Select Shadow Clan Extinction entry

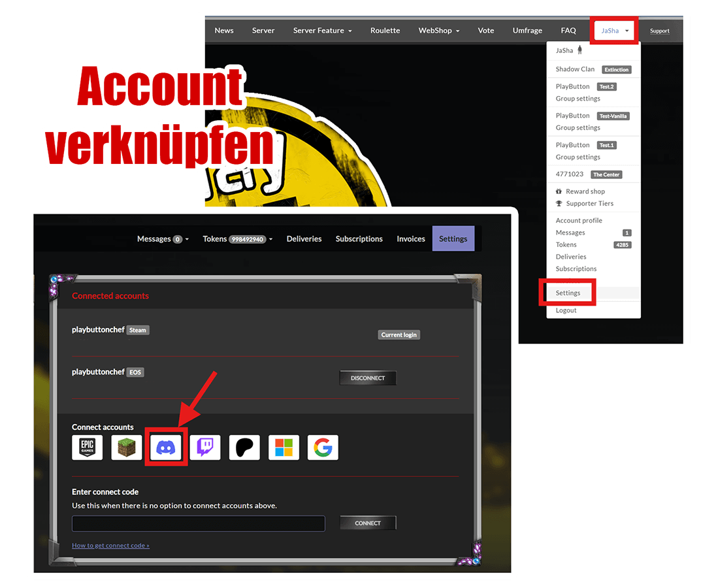tap(593, 69)
